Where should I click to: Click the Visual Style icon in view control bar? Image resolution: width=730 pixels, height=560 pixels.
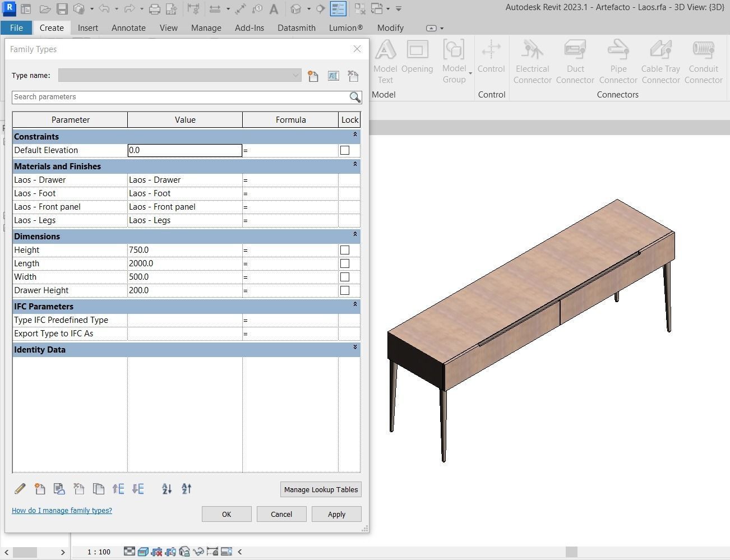click(143, 552)
